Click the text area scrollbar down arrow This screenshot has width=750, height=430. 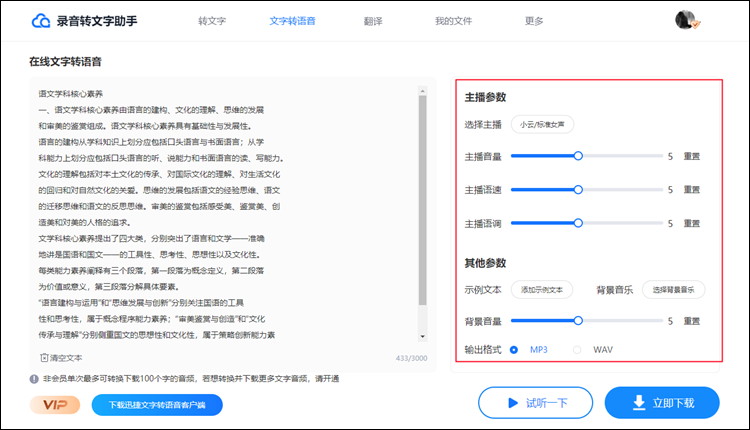click(x=422, y=336)
